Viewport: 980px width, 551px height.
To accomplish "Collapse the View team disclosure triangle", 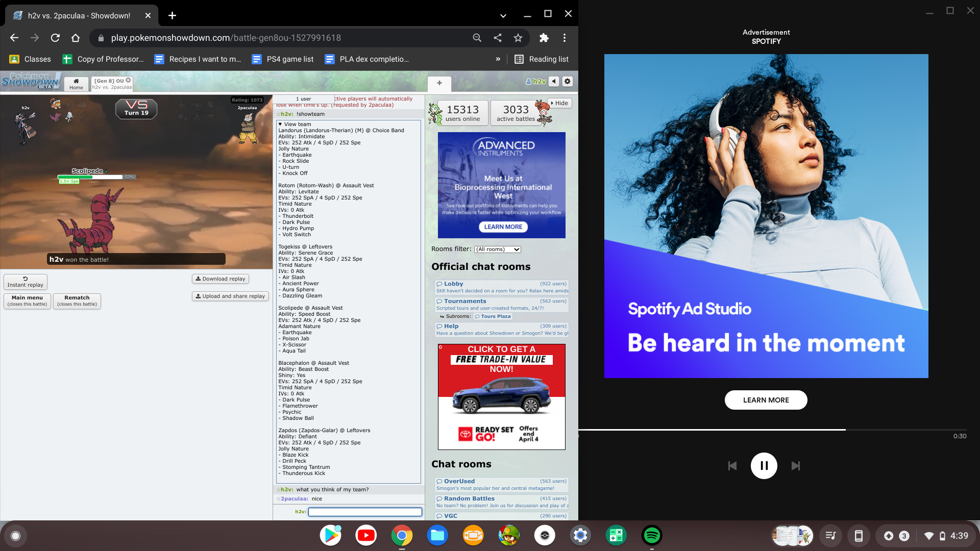I will (280, 124).
